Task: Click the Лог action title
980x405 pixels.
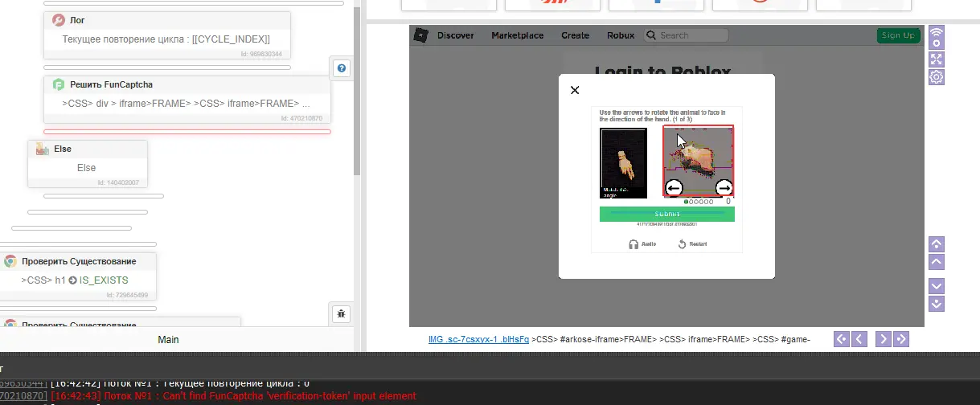Action: (77, 20)
